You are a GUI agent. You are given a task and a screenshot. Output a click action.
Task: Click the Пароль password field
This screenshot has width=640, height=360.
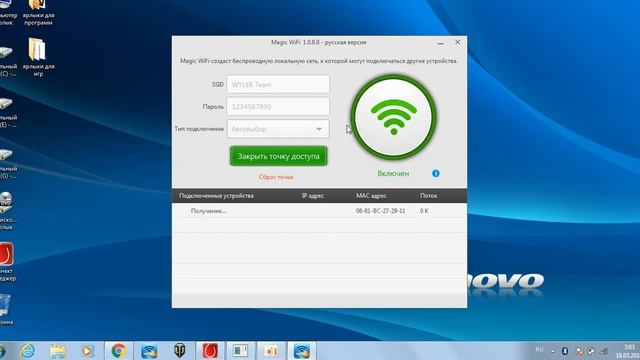278,107
